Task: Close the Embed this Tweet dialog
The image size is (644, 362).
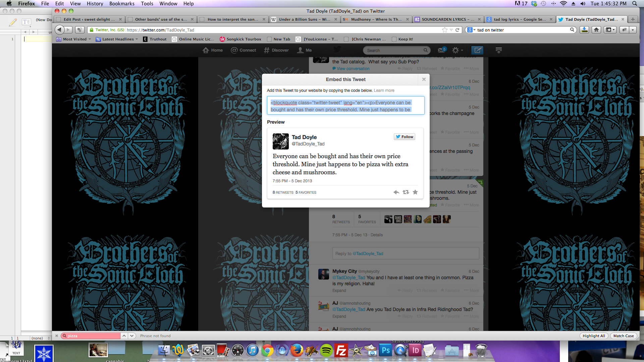Action: [x=424, y=79]
